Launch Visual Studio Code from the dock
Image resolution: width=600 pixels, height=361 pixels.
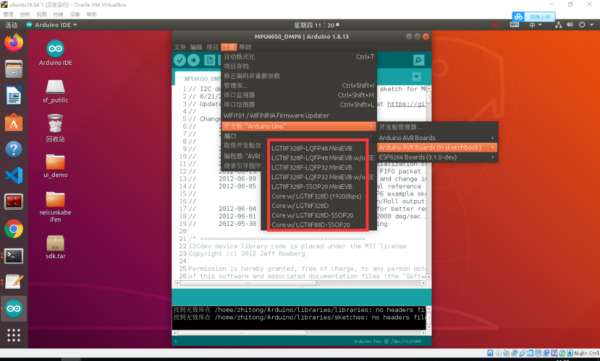(14, 176)
